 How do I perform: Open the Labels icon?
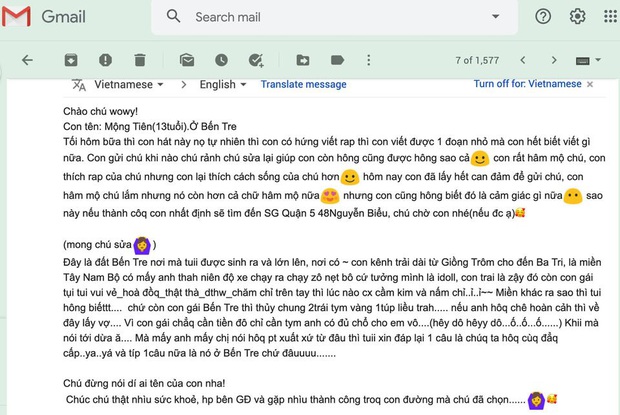pos(337,60)
